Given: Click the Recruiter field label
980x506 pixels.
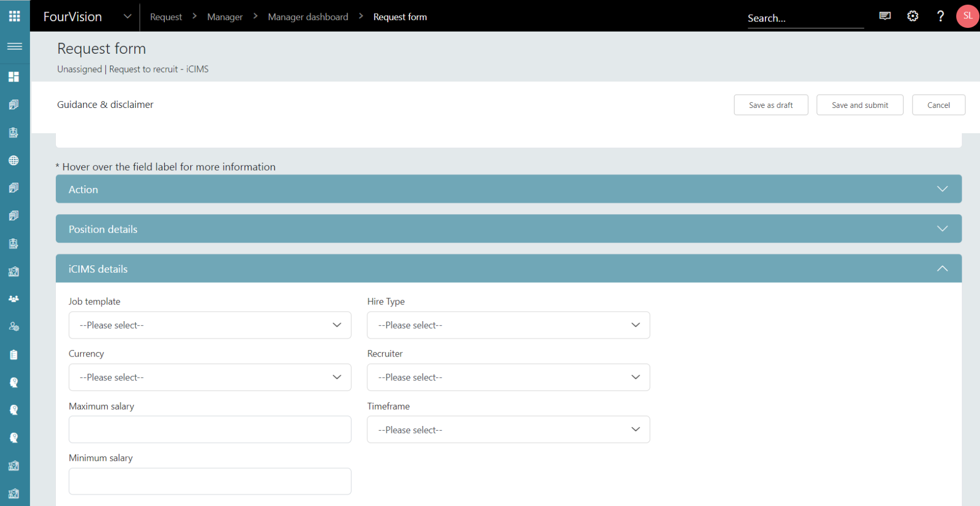Looking at the screenshot, I should pyautogui.click(x=385, y=353).
